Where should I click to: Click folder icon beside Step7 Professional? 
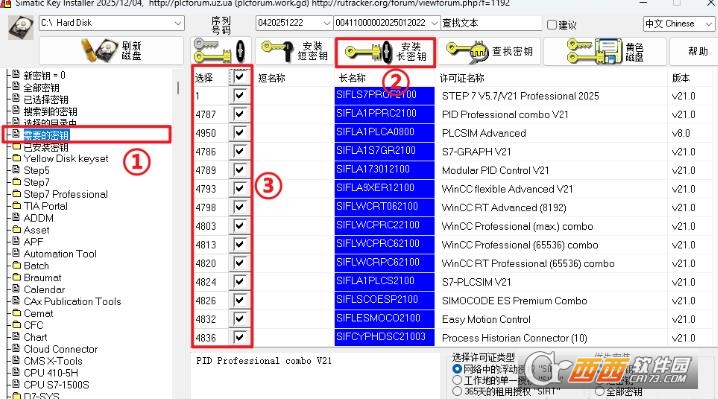(16, 194)
